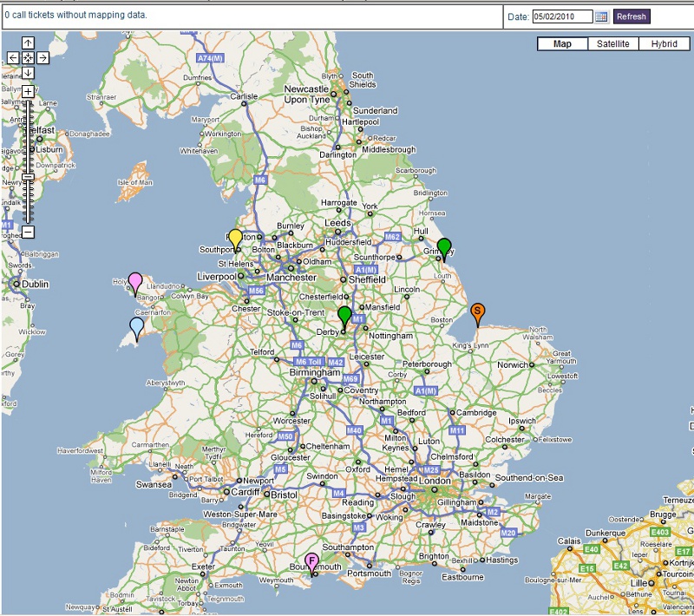Click the Manchester city label

[x=291, y=278]
